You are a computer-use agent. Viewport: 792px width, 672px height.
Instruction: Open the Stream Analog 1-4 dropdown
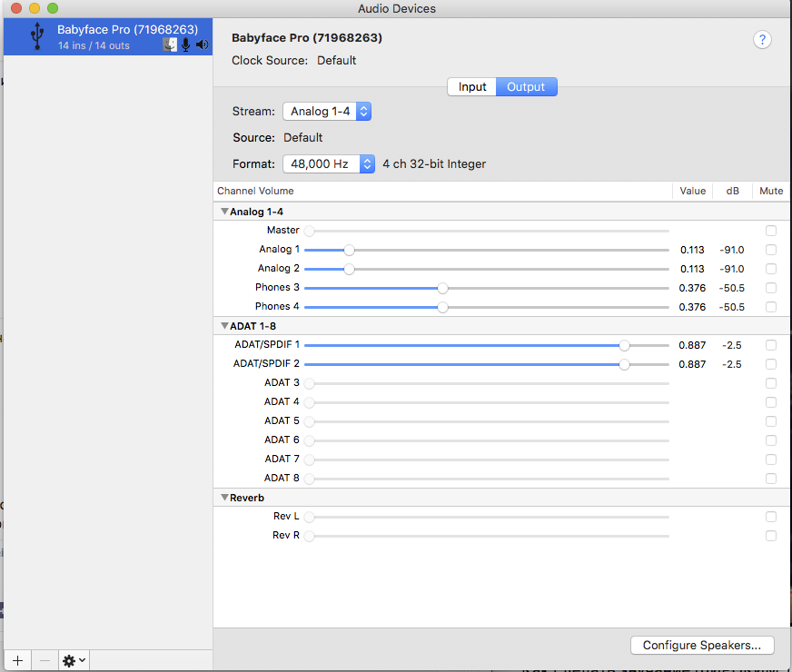tap(327, 111)
